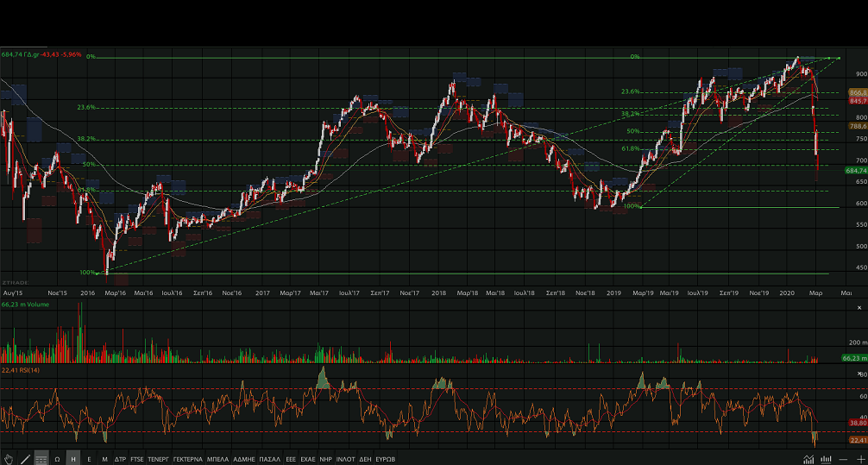Screen dimensions: 868x465
Task: Switch to the Μ monthly timeframe
Action: (x=104, y=459)
